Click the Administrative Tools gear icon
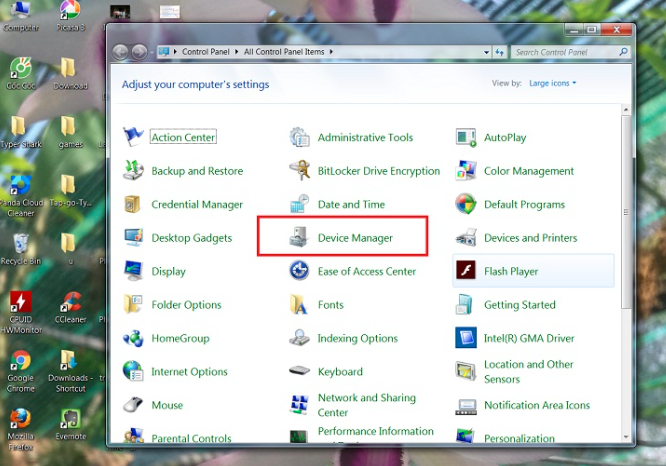The width and height of the screenshot is (666, 466). pos(299,137)
